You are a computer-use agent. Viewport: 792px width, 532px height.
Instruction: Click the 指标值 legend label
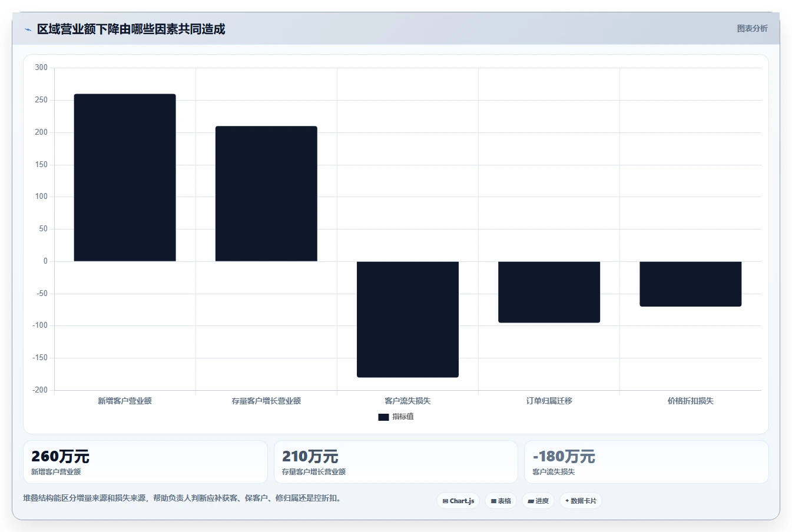[403, 417]
